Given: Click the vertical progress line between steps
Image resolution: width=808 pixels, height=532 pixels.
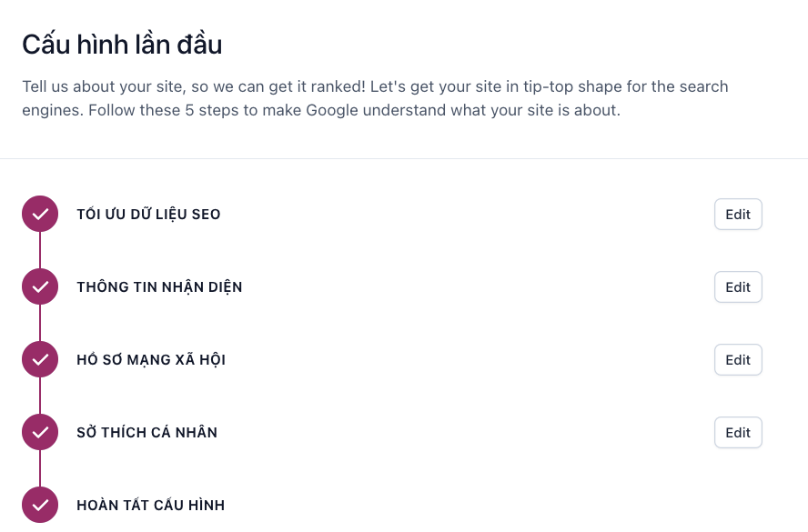Looking at the screenshot, I should click(x=39, y=250).
